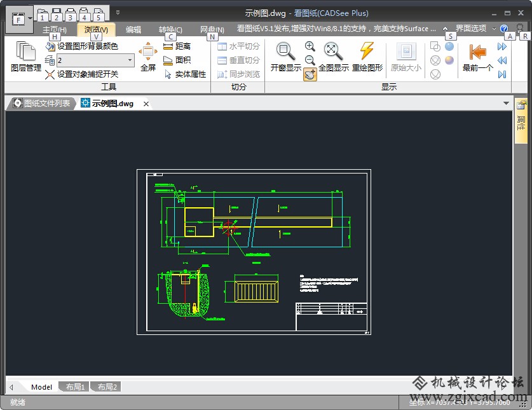Expand the document tab list arrow
This screenshot has height=410, width=532.
pos(506,103)
